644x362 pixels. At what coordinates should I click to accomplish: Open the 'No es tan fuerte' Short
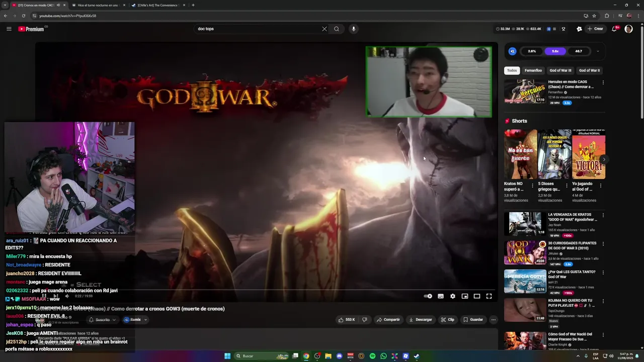[520, 154]
